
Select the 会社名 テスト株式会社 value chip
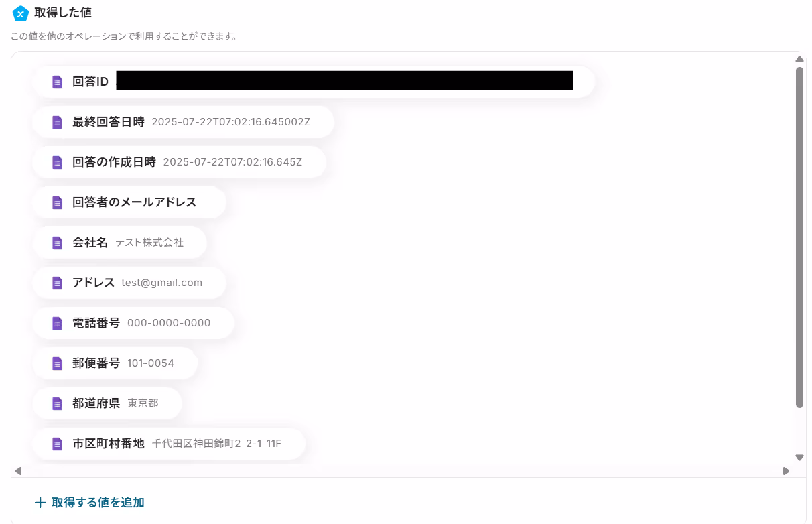[119, 243]
